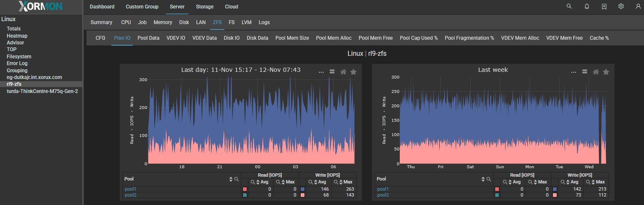Open the user profile icon
Screen dimensions: 644x205
point(638,6)
